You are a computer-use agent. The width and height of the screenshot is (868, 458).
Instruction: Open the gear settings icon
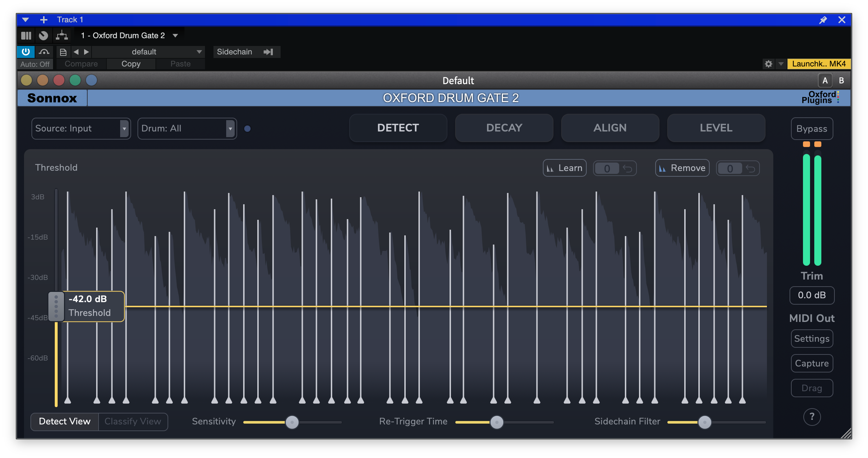769,64
